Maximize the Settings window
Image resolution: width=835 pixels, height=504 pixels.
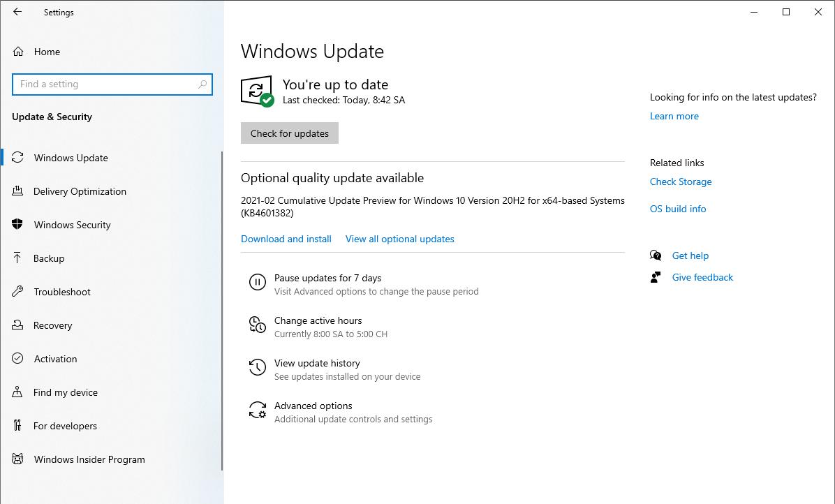[786, 12]
